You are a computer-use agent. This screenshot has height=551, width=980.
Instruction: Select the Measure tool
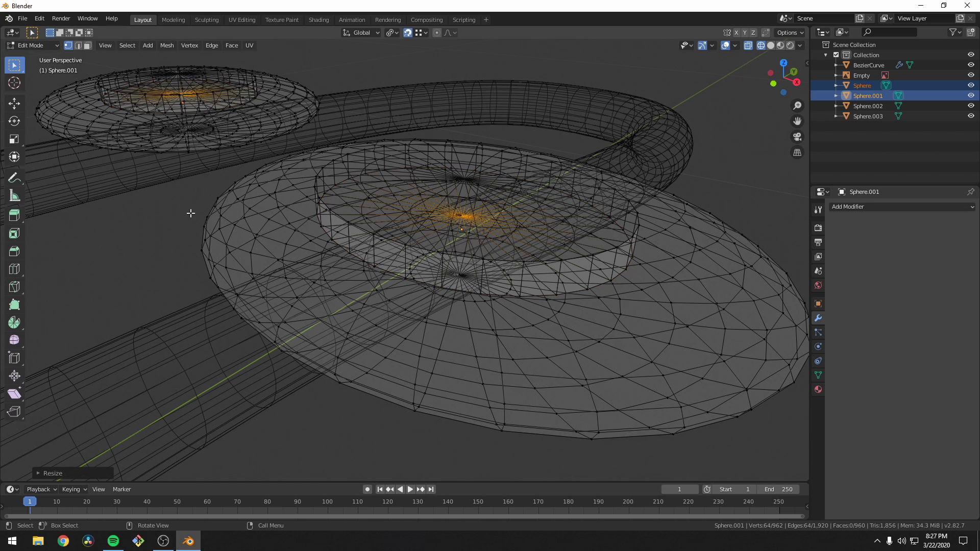tap(14, 195)
